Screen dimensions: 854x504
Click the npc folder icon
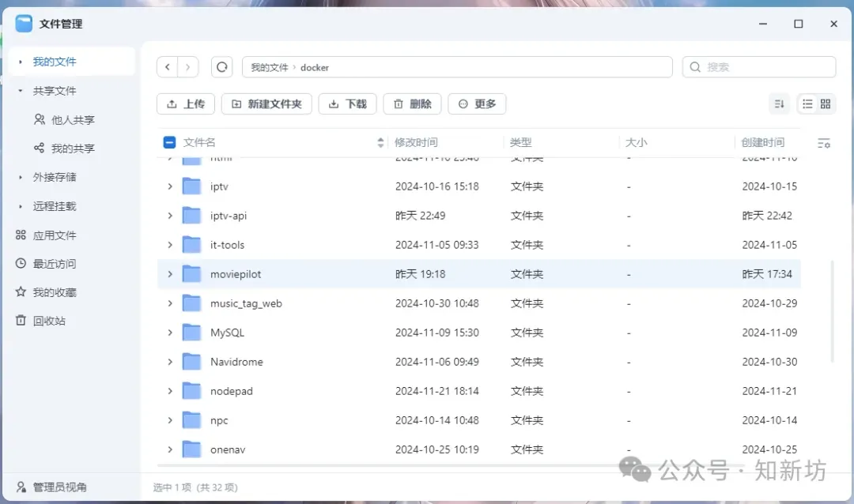click(x=191, y=420)
